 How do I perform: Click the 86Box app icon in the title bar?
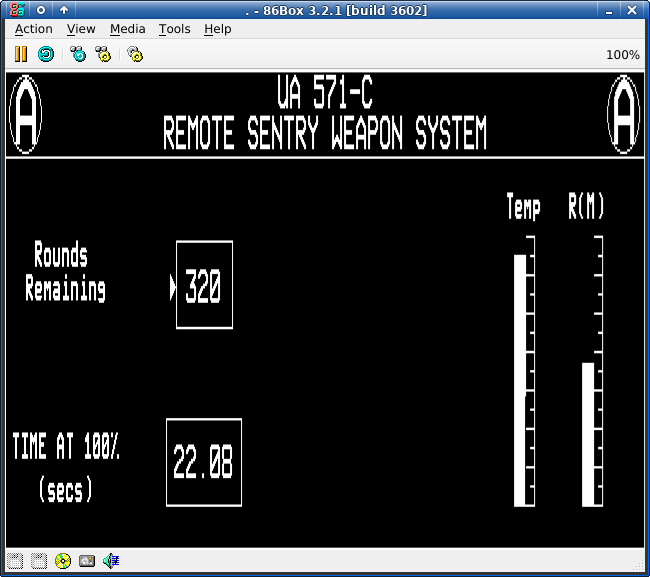coord(17,10)
